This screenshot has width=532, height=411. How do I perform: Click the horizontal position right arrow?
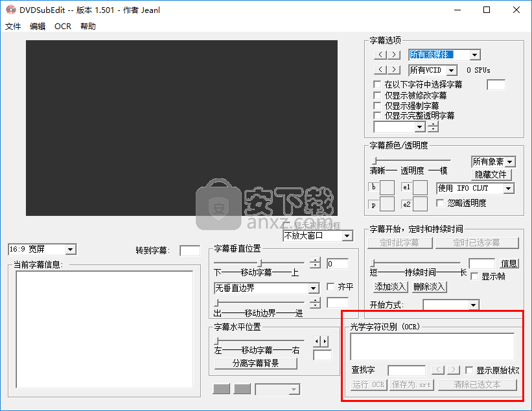[x=325, y=341]
